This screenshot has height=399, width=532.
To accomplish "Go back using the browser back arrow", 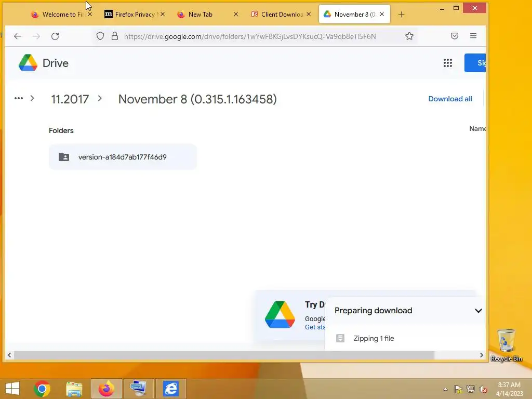I will [18, 36].
